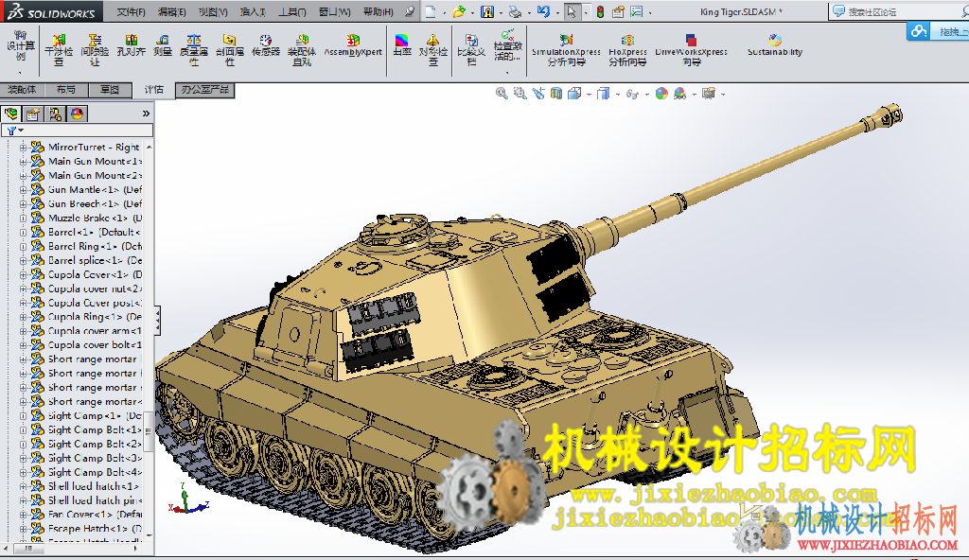Expand the Gun Mantle<1> tree node
Screen dimensions: 969x560
coord(23,190)
